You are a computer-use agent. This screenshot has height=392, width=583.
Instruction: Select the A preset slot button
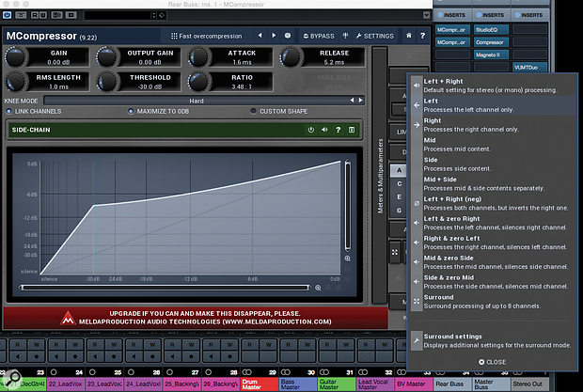(x=399, y=170)
